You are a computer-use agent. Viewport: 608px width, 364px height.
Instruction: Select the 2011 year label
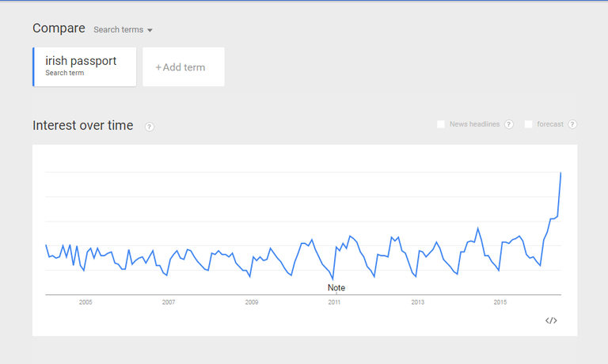tap(335, 302)
